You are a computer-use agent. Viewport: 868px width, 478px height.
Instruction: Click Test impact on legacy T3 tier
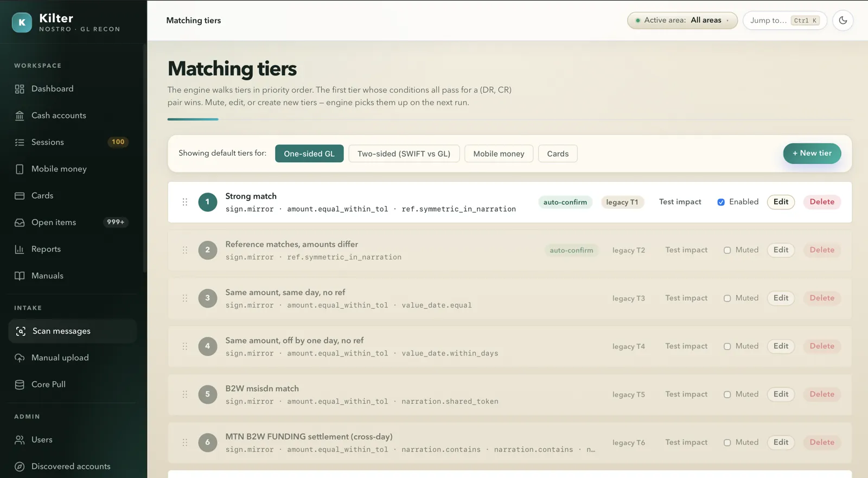pyautogui.click(x=686, y=298)
